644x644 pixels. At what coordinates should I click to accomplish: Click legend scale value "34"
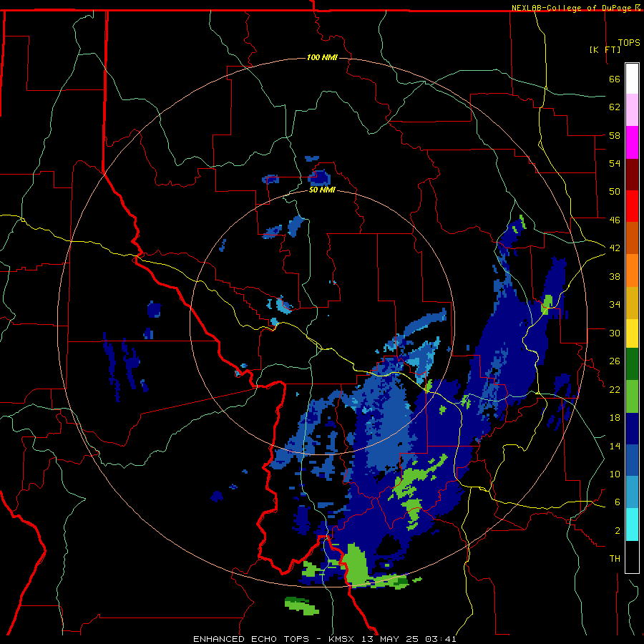click(615, 304)
